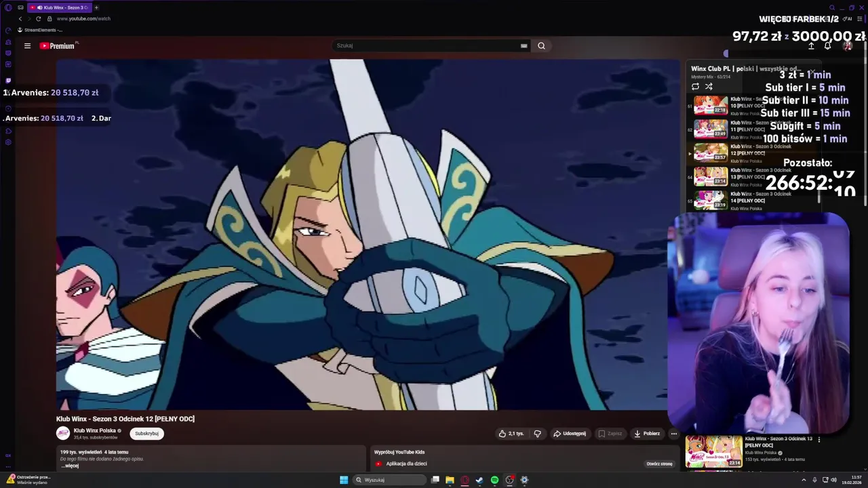Image resolution: width=868 pixels, height=488 pixels.
Task: Open the volume speaker tray icon
Action: point(833,480)
